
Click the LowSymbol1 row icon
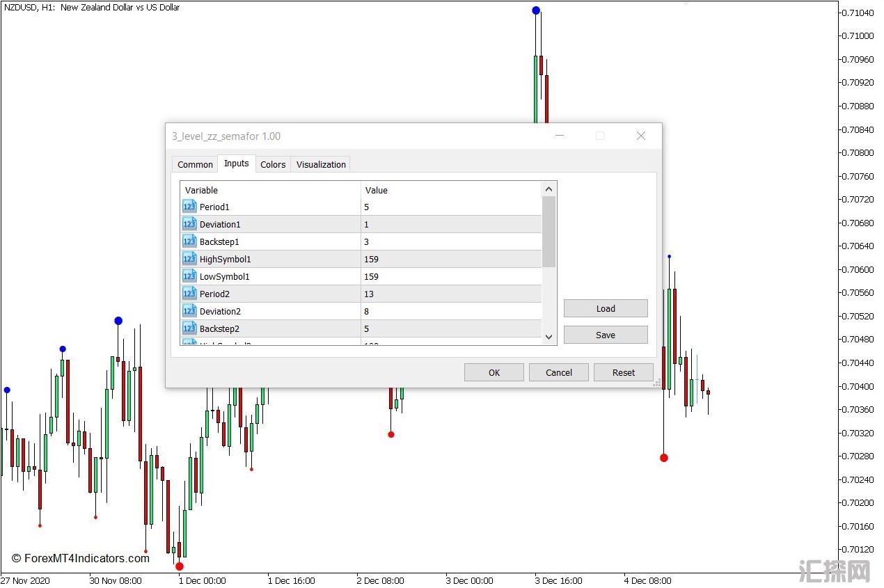(189, 276)
